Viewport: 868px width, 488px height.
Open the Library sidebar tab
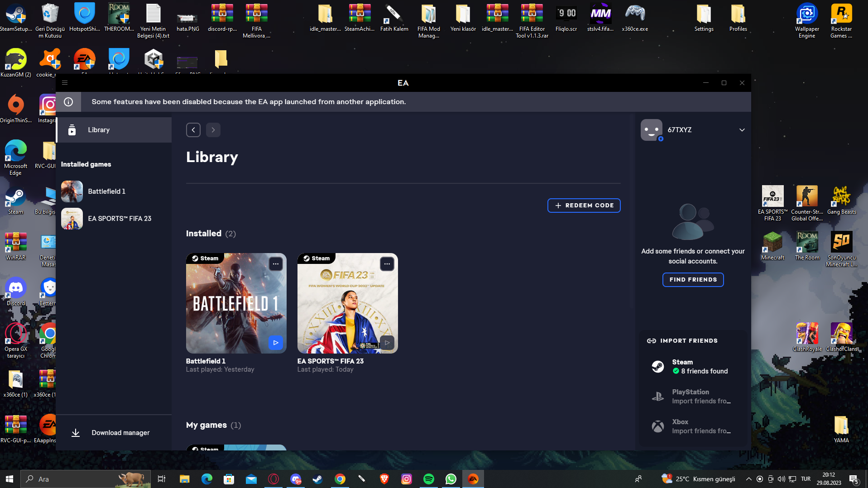click(114, 130)
